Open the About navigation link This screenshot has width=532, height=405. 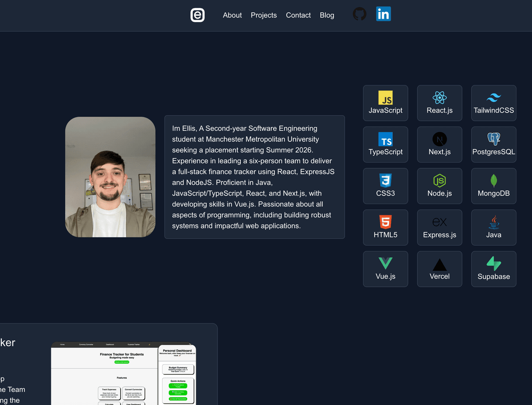[x=232, y=15]
